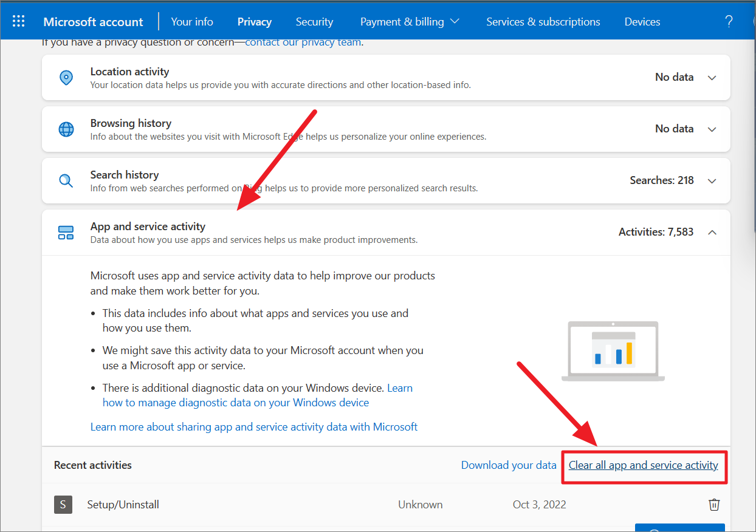The width and height of the screenshot is (756, 532).
Task: Open the Your info page
Action: [x=192, y=22]
